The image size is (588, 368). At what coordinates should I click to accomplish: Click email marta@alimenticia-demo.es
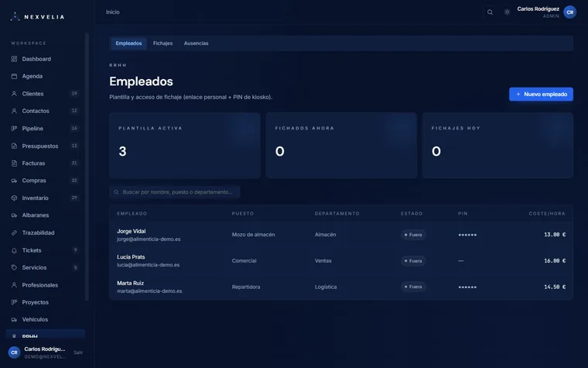[149, 291]
